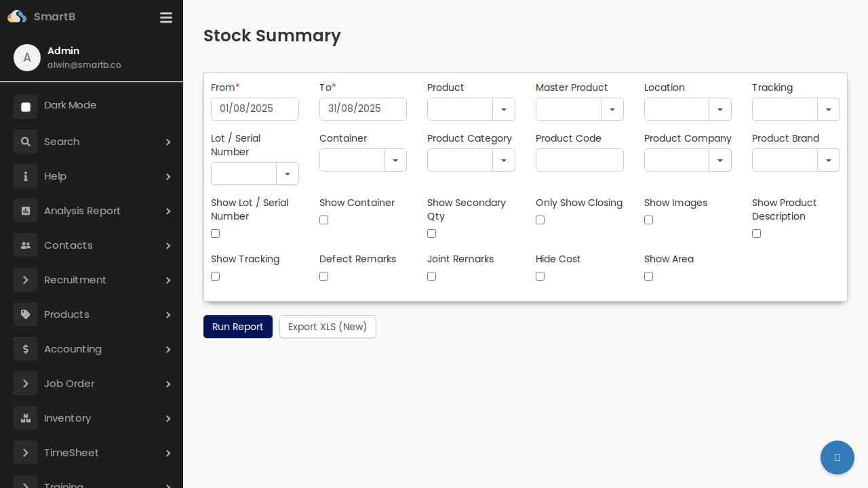Click the hamburger menu icon

click(166, 18)
